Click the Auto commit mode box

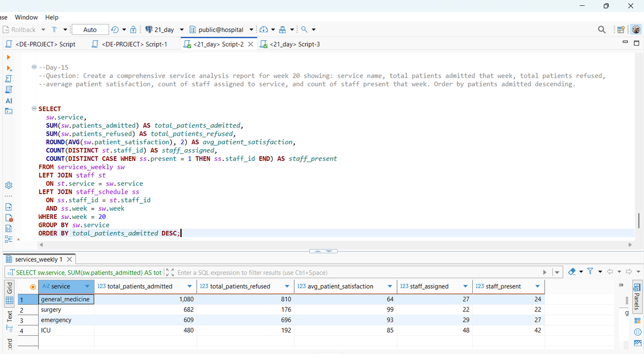tap(90, 29)
